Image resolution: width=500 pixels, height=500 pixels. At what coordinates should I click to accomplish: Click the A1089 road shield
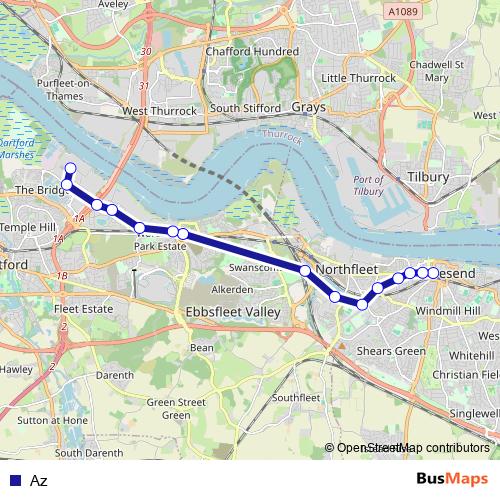403,12
